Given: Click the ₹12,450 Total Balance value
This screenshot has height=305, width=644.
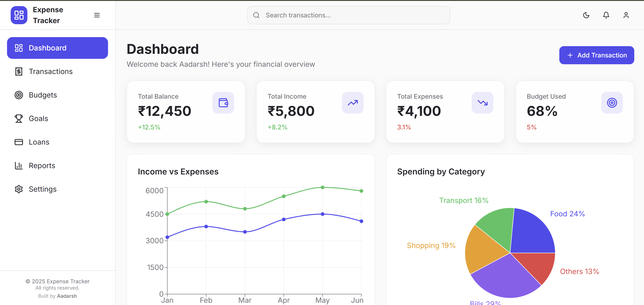Looking at the screenshot, I should click(165, 111).
